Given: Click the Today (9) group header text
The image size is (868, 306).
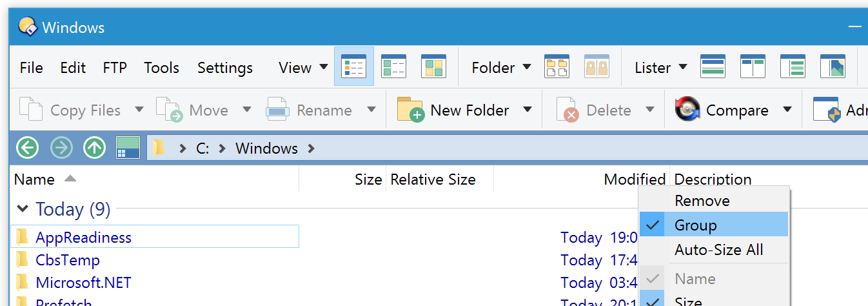Looking at the screenshot, I should click(73, 209).
